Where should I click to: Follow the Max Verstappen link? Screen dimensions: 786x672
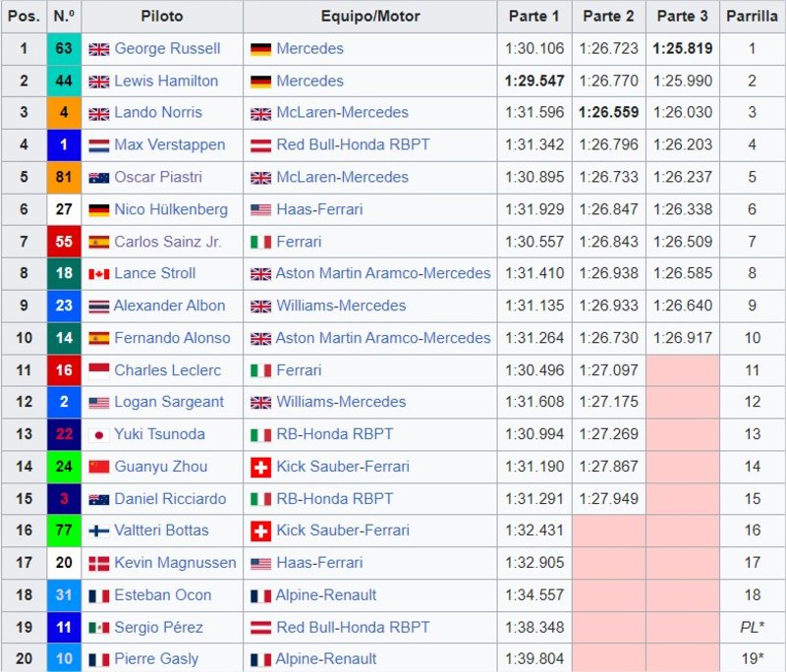click(169, 144)
